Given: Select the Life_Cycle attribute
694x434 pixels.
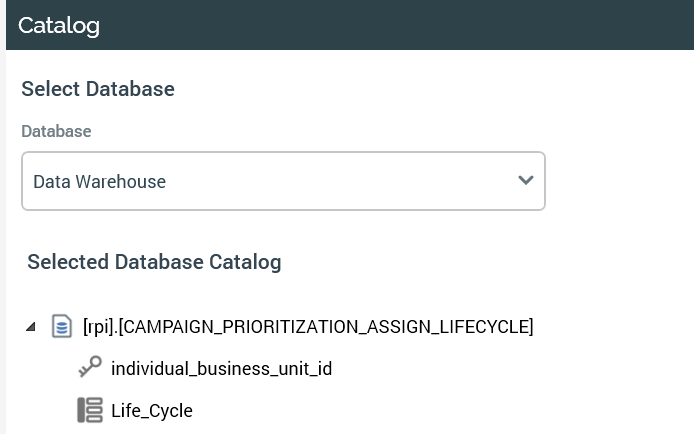Looking at the screenshot, I should (152, 411).
